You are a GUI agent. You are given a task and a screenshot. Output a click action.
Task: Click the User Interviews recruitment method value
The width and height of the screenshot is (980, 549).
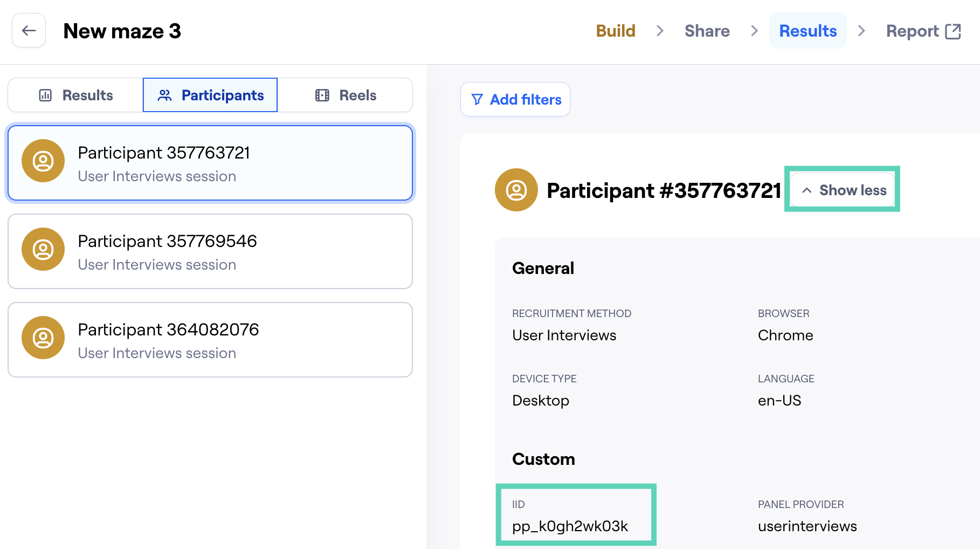click(x=564, y=335)
